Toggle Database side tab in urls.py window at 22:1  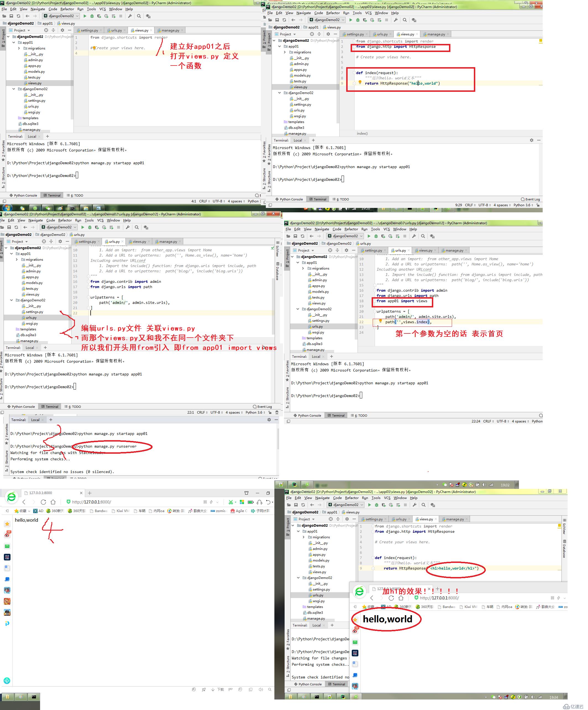[277, 272]
